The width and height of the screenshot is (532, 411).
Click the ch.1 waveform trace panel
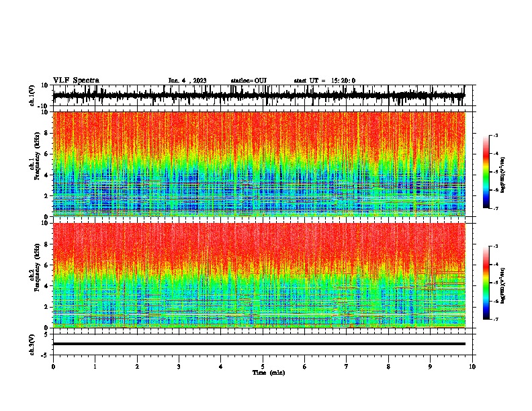263,95
